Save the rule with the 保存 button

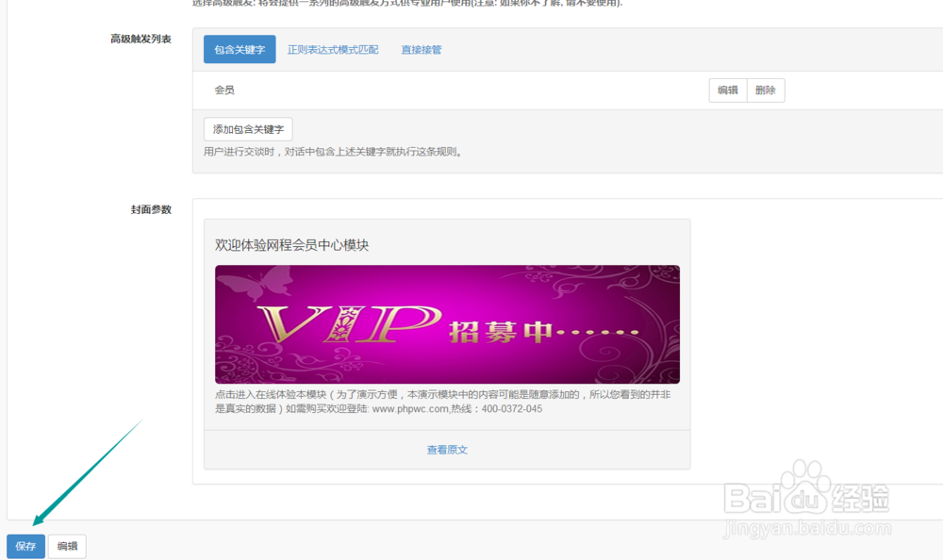coord(25,546)
